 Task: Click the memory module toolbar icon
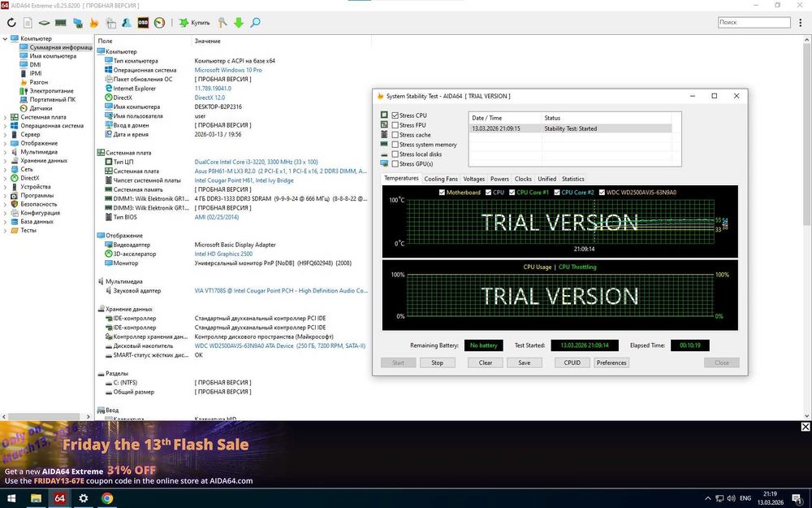click(x=61, y=23)
